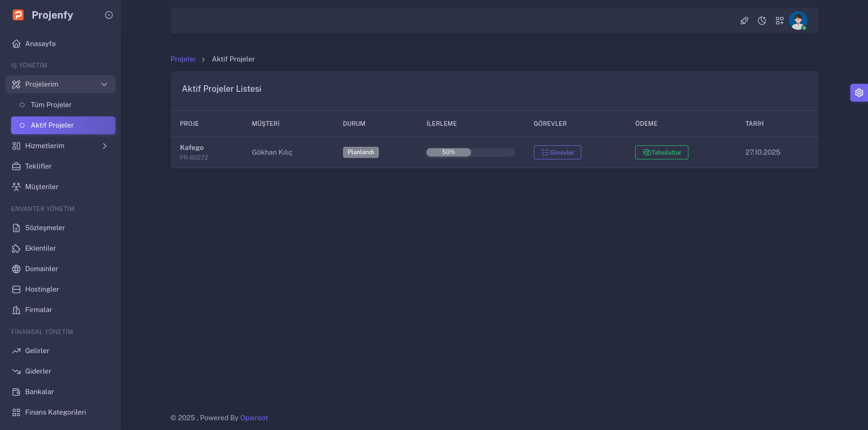Open the apps grid shortcut icon
Viewport: 868px width, 430px height.
tap(780, 20)
